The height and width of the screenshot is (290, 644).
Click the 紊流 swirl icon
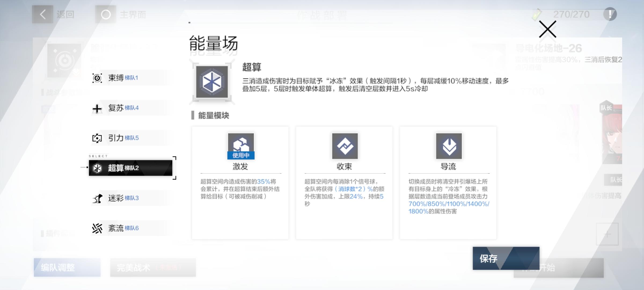tap(97, 229)
